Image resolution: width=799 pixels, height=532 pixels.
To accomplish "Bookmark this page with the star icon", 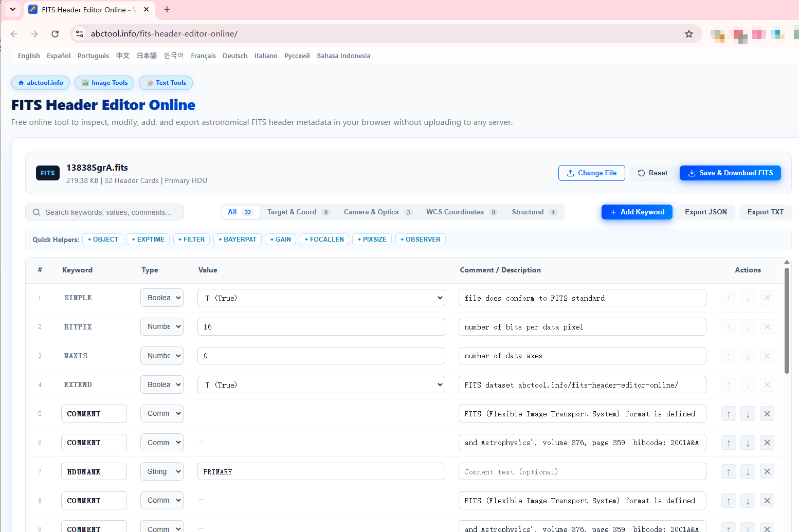I will coord(689,34).
